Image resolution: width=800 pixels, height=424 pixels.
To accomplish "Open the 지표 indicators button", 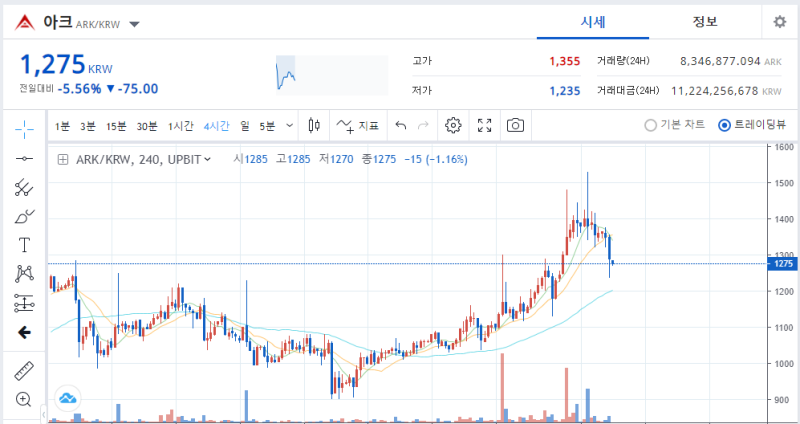I will [x=358, y=125].
